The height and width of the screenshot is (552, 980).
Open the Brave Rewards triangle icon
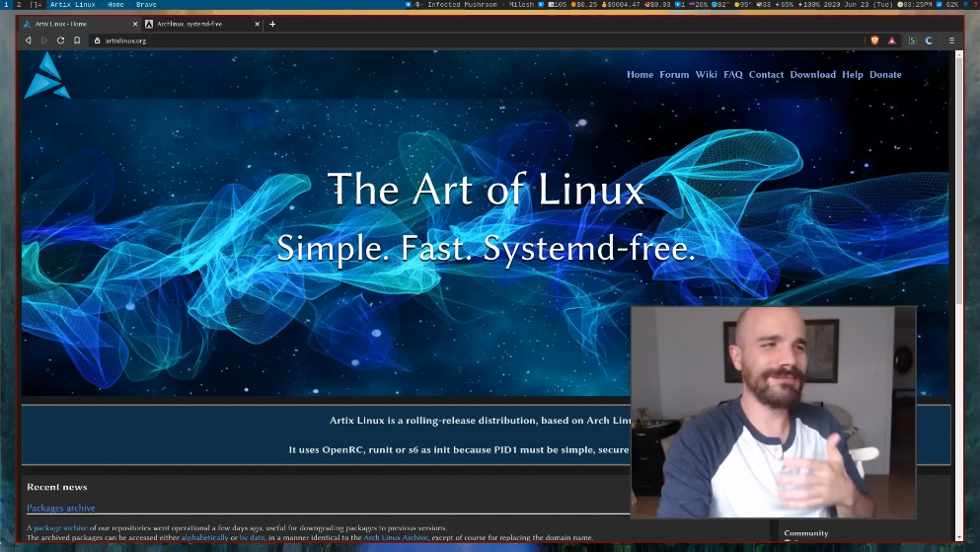[892, 40]
